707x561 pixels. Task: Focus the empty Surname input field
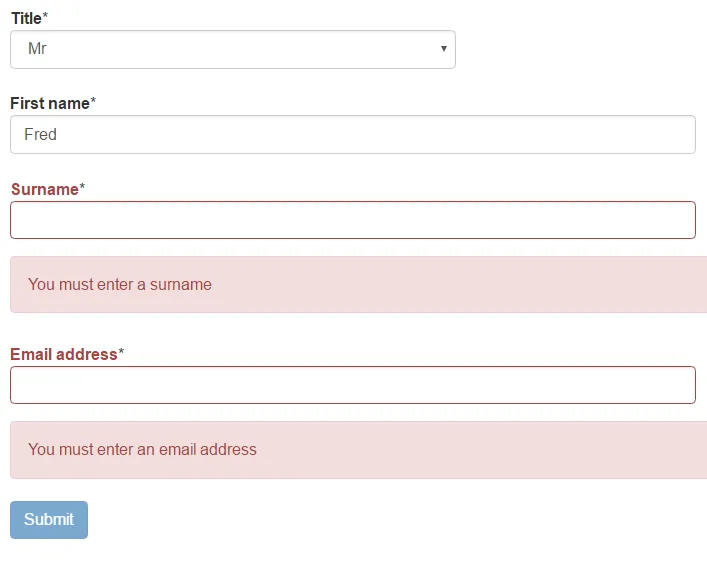pyautogui.click(x=352, y=220)
